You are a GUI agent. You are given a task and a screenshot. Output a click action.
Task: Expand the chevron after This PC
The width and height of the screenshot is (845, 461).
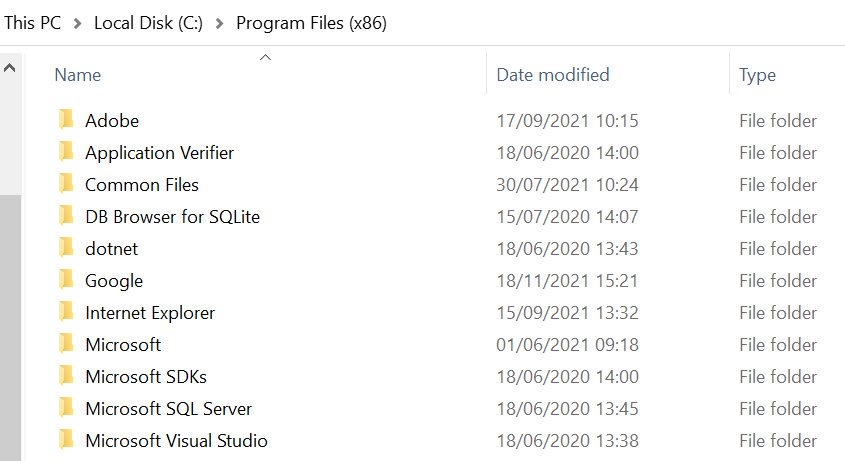tap(77, 23)
